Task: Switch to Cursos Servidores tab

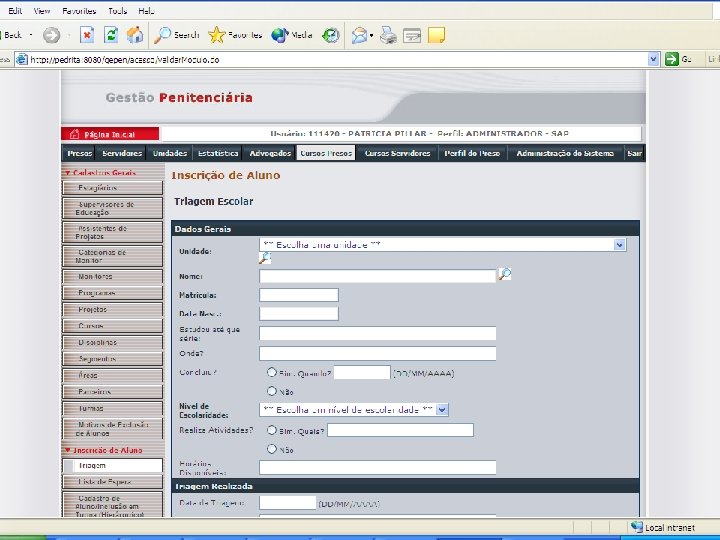Action: point(397,153)
